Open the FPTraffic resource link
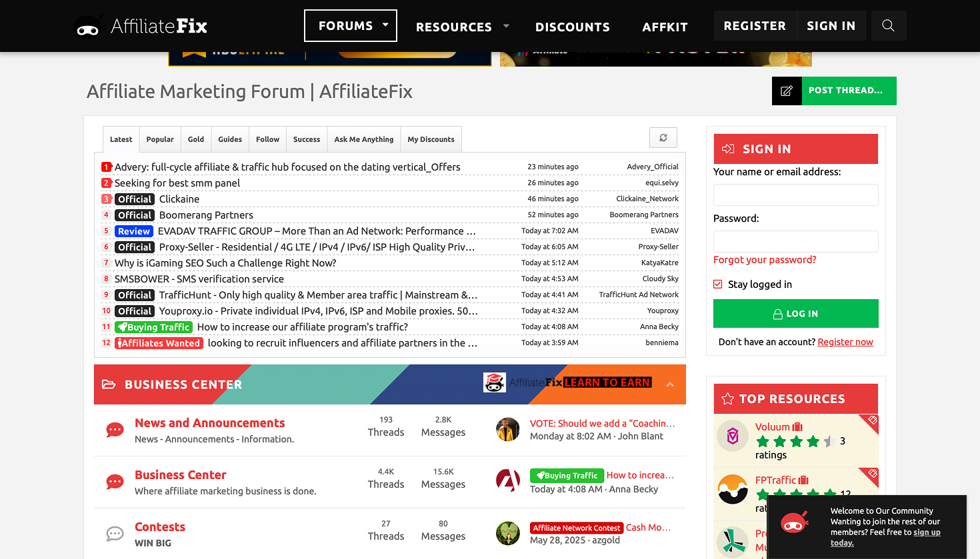This screenshot has height=559, width=980. [x=776, y=480]
